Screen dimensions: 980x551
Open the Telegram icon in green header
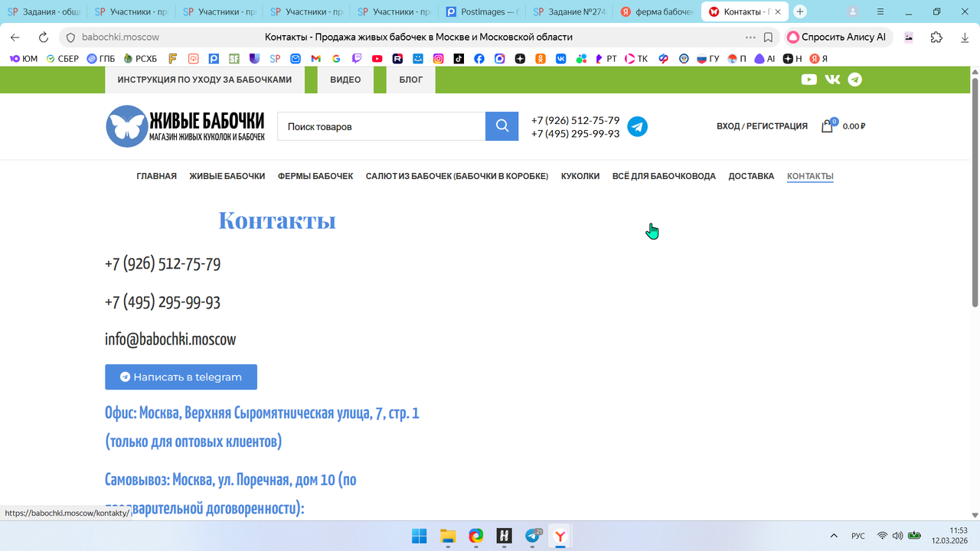855,80
